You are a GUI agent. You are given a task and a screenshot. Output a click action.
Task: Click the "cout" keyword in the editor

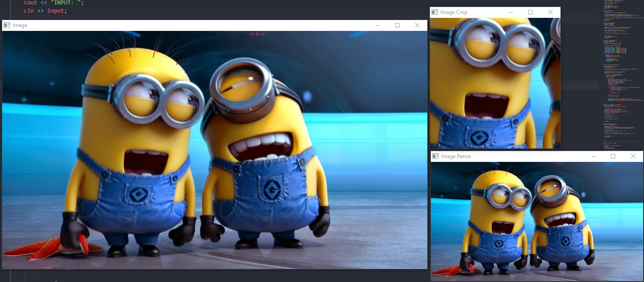(x=30, y=3)
